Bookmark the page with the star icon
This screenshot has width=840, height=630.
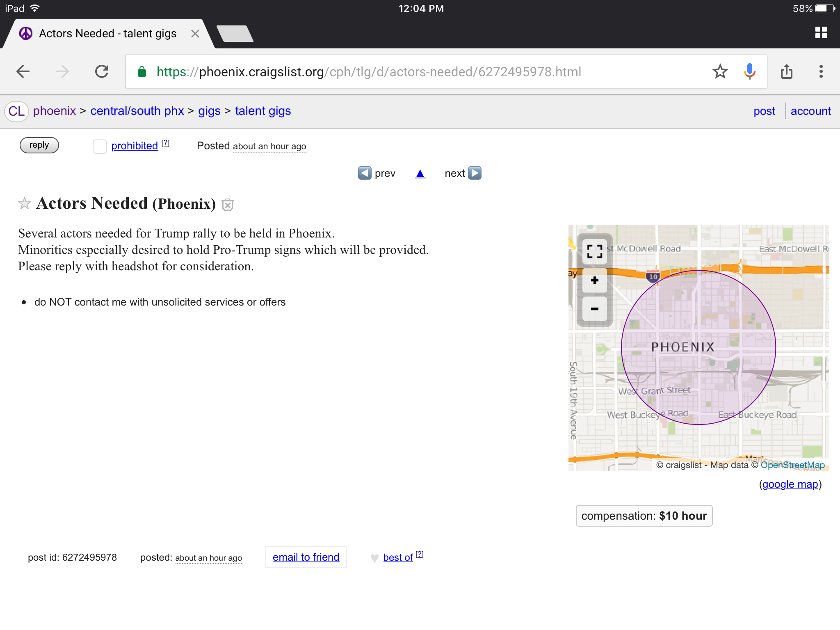point(720,71)
